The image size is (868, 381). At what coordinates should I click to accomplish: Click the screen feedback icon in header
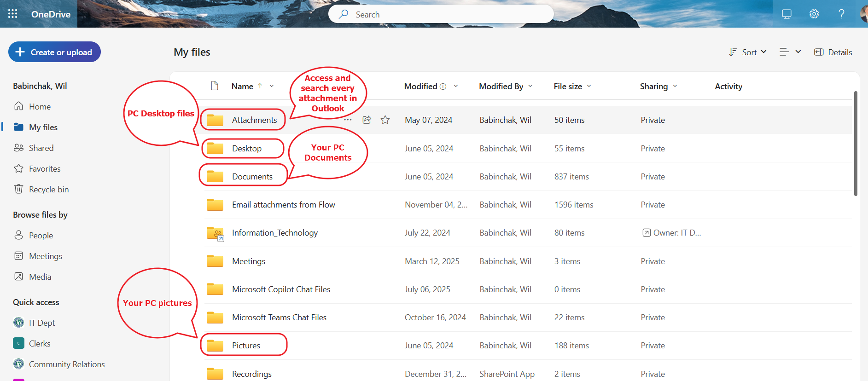pyautogui.click(x=786, y=14)
